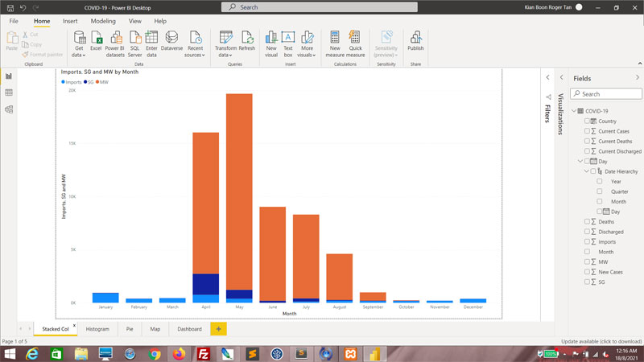This screenshot has width=644, height=362.
Task: Undo the last action
Action: pos(23,7)
